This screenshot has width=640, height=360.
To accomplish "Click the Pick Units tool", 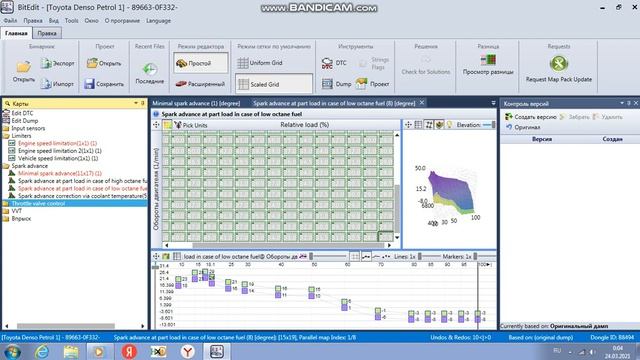I will (x=191, y=125).
